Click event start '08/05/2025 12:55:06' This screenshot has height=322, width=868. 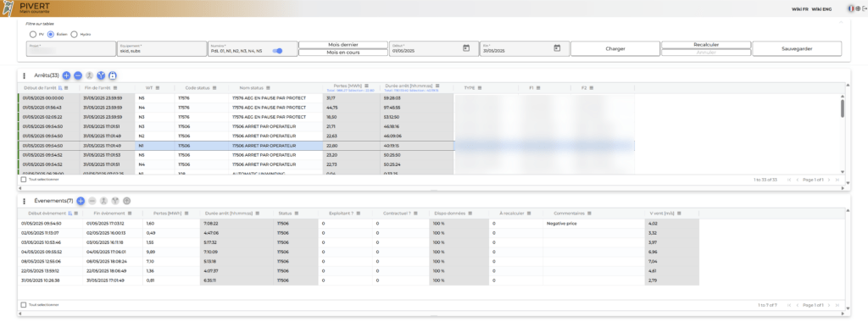pos(51,261)
